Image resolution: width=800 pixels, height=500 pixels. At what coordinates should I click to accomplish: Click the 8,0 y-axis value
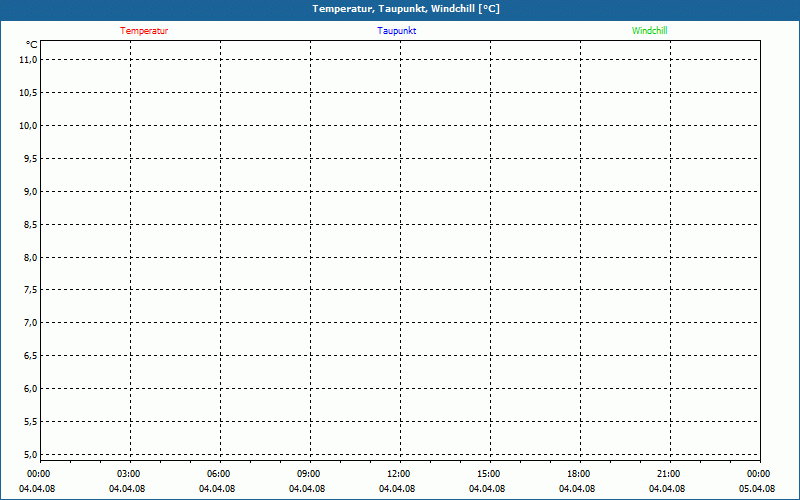point(31,257)
